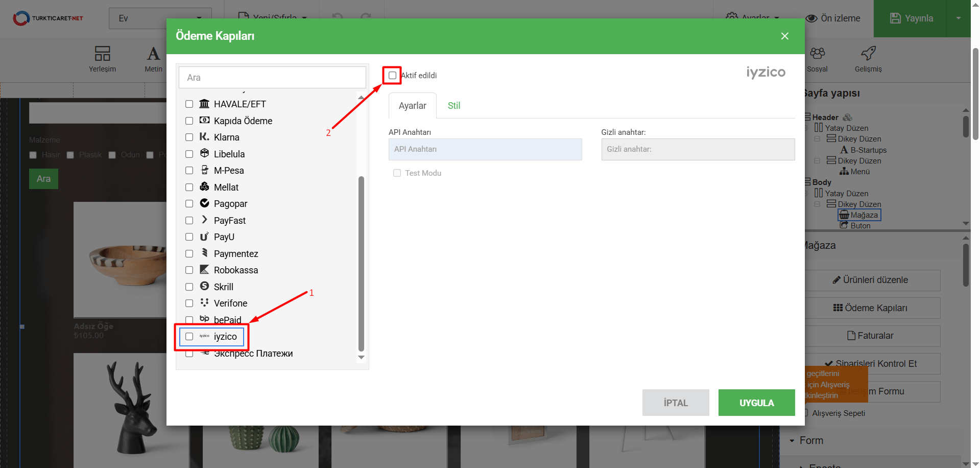Click the İPTAL button

coord(675,403)
